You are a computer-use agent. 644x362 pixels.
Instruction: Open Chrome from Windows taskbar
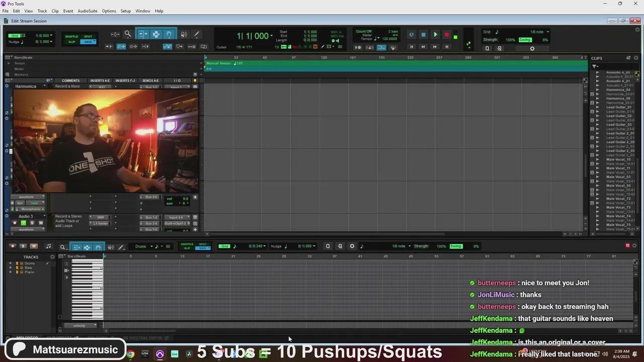130,354
